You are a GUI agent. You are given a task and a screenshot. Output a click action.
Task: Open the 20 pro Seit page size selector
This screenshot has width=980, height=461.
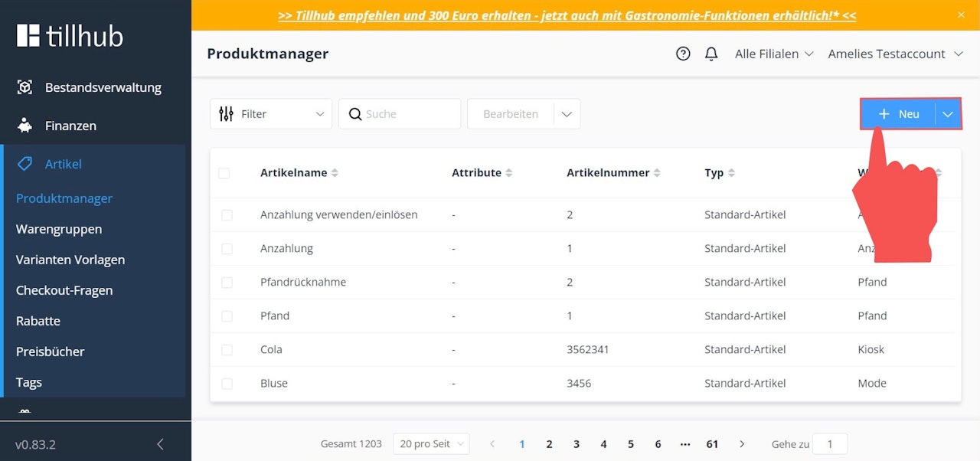coord(430,443)
